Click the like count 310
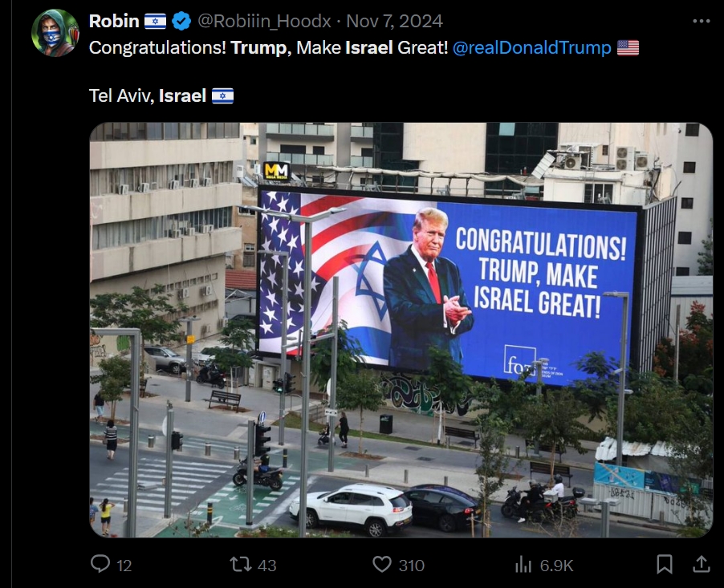This screenshot has height=588, width=724. point(412,566)
